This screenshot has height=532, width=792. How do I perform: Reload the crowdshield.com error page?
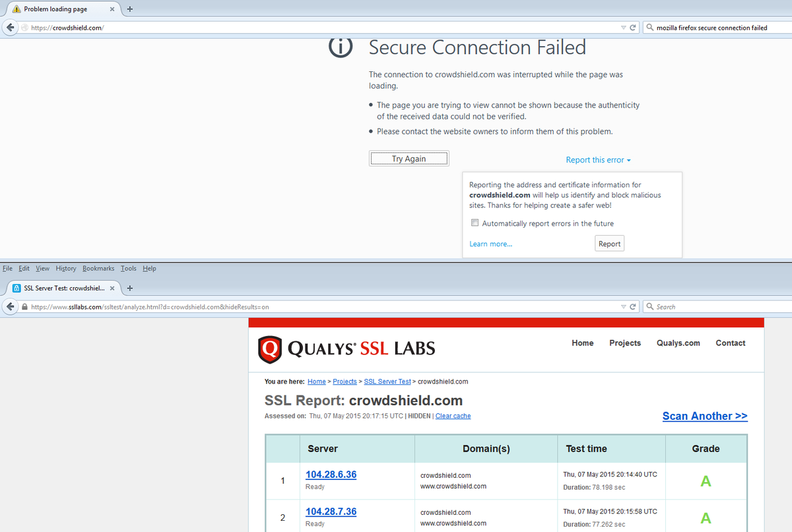tap(633, 28)
